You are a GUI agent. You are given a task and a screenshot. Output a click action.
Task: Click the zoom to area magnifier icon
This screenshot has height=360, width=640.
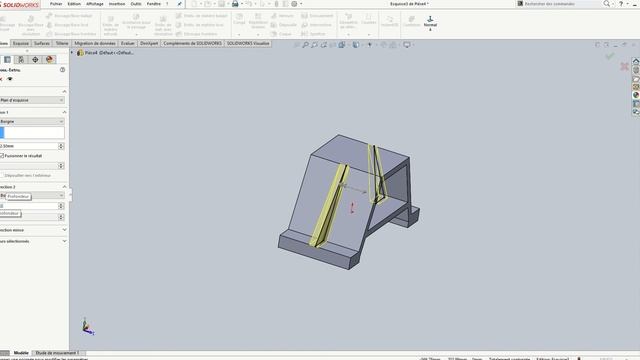[x=314, y=45]
